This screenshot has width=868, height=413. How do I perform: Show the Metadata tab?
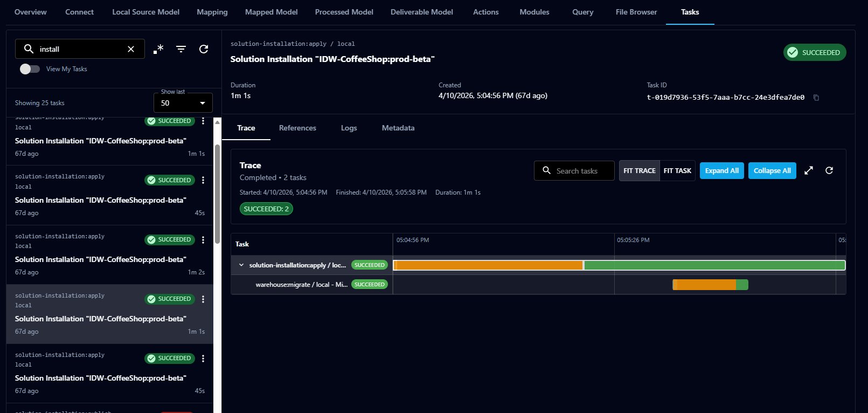[x=398, y=128]
